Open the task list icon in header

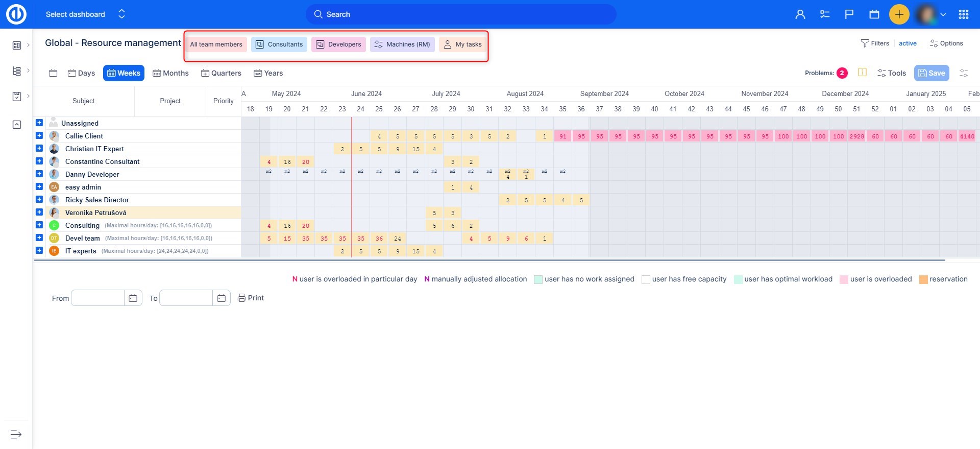pyautogui.click(x=825, y=14)
